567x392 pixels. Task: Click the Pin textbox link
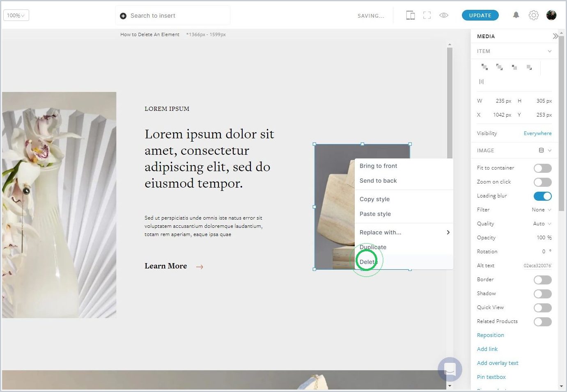(491, 377)
